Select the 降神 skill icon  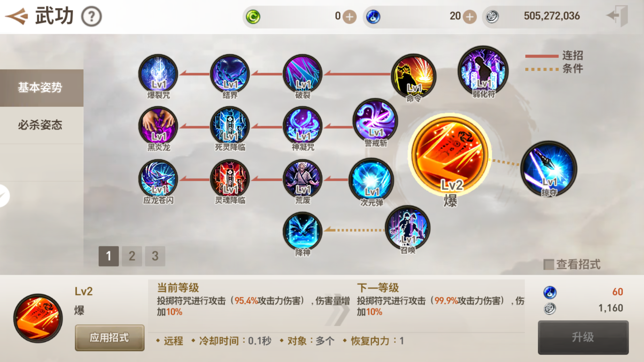click(302, 232)
